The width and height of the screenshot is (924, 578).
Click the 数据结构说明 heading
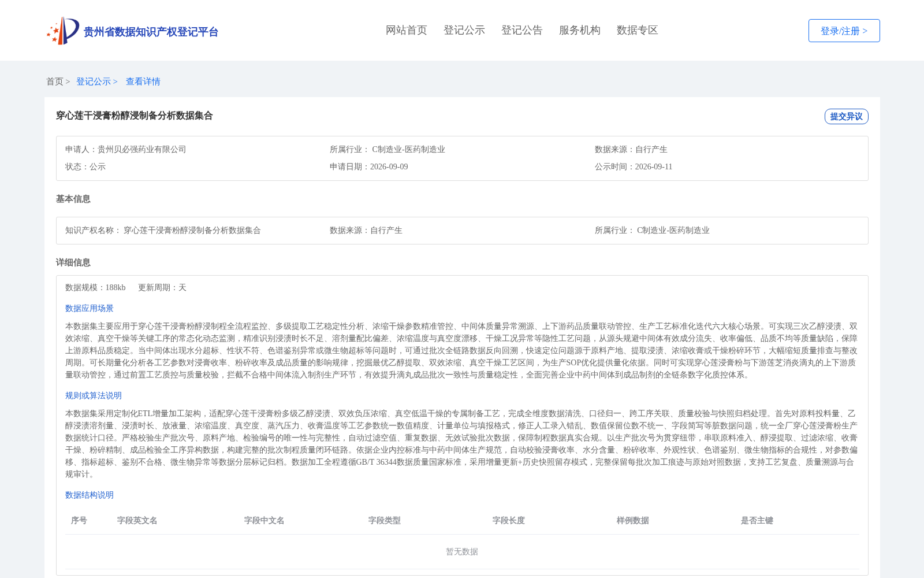pyautogui.click(x=90, y=495)
